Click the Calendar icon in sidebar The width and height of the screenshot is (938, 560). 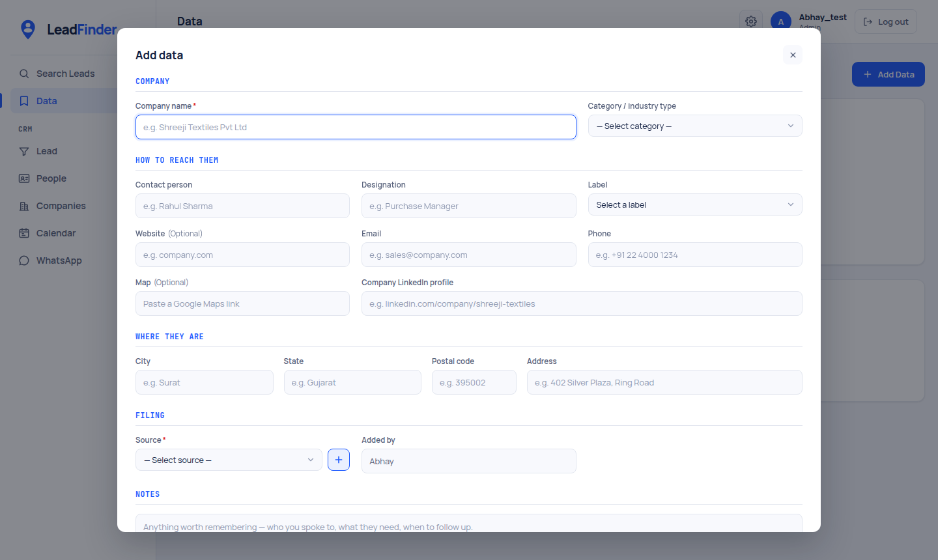[24, 233]
